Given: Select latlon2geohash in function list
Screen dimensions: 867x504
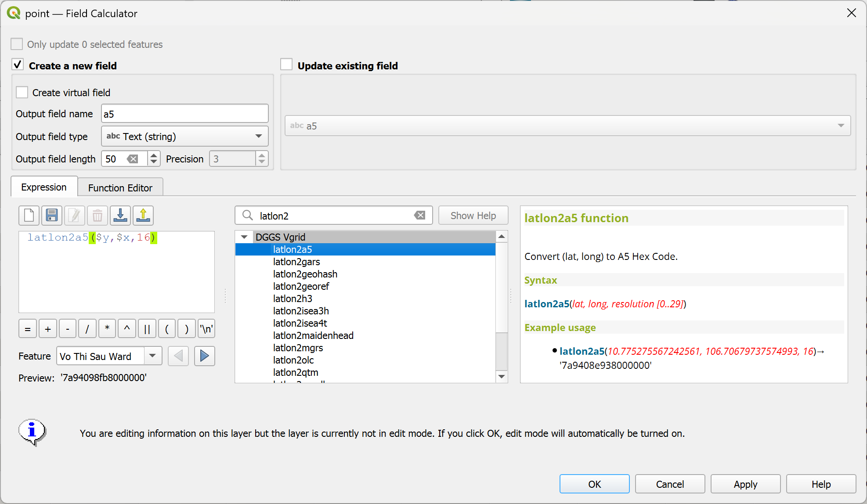Looking at the screenshot, I should coord(305,274).
